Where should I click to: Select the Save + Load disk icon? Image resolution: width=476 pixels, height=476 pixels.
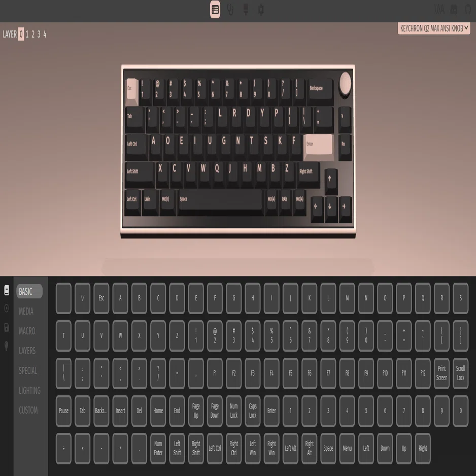[7, 327]
